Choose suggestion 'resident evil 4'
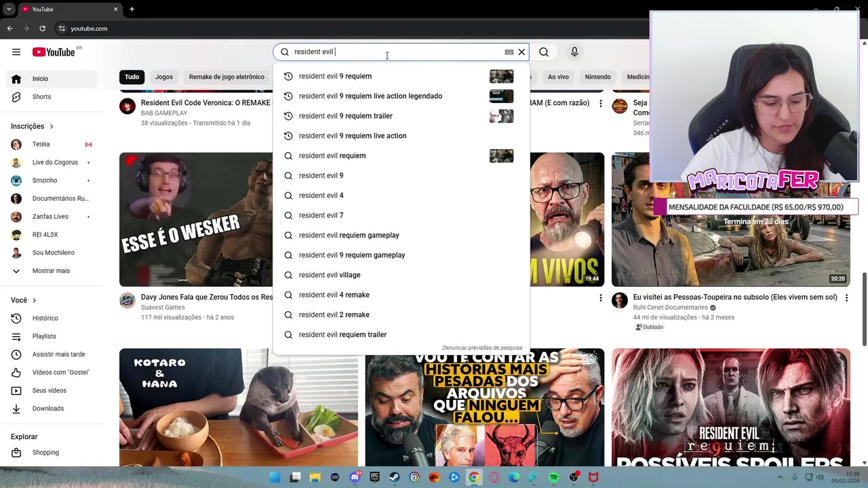Viewport: 868px width, 488px height. (401, 195)
